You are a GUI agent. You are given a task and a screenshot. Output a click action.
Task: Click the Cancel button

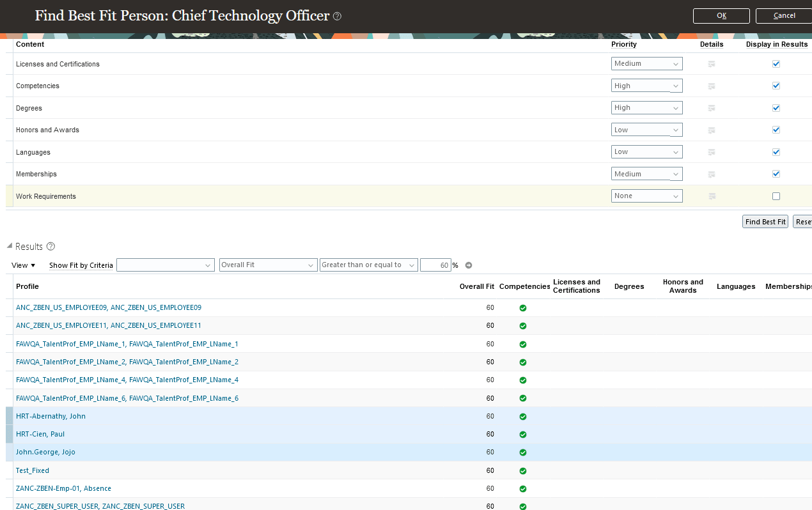tap(784, 16)
